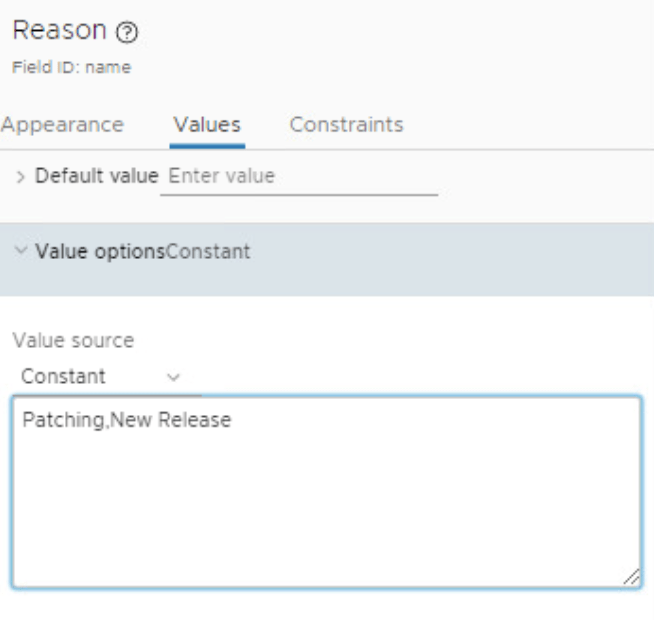
Task: Open the Constraints tab
Action: point(346,125)
